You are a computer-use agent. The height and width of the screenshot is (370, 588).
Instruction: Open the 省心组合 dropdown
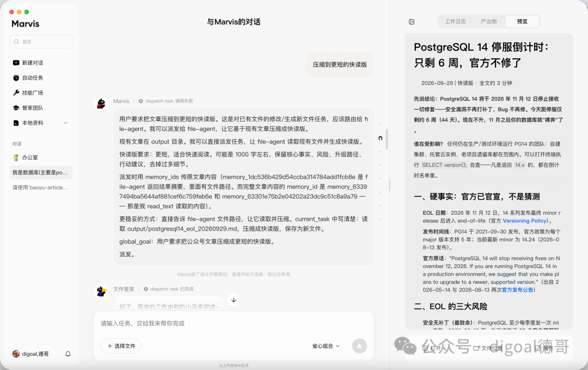tap(326, 346)
